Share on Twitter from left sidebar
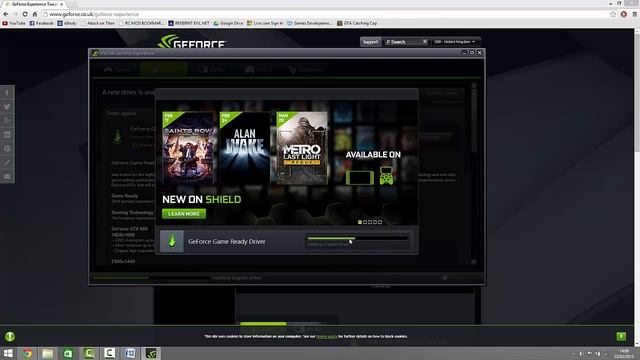640x360 pixels. 7,107
